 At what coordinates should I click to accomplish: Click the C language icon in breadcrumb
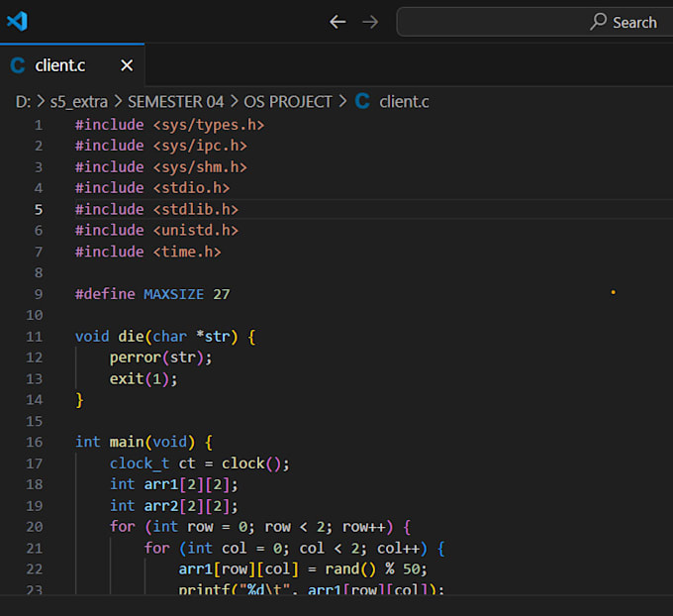[x=362, y=101]
